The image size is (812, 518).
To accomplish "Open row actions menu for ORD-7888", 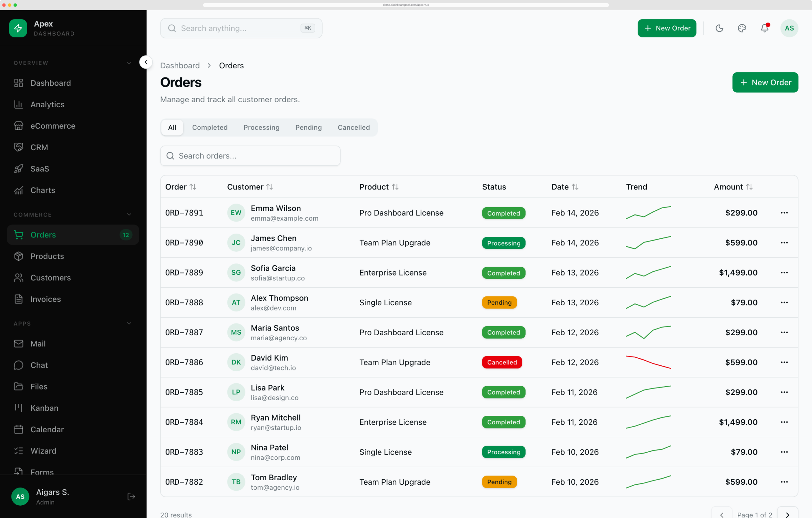I will 784,302.
